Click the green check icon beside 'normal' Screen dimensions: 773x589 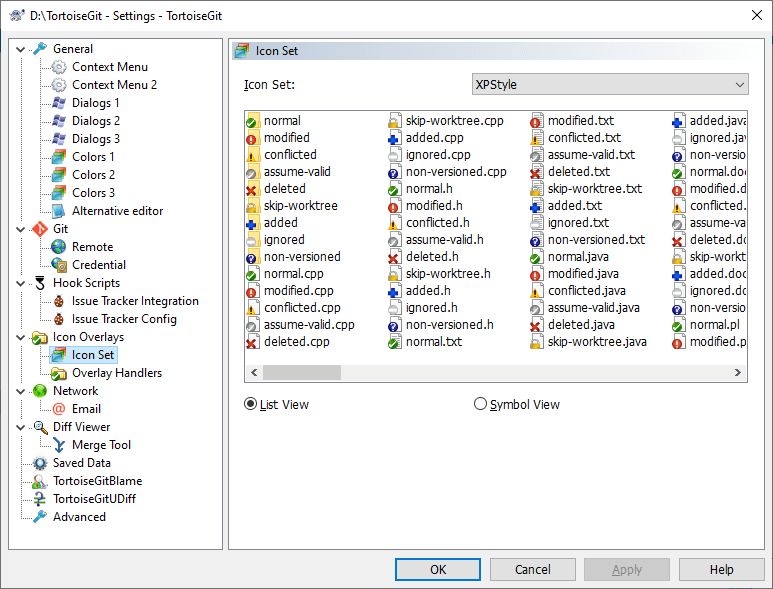pos(252,121)
